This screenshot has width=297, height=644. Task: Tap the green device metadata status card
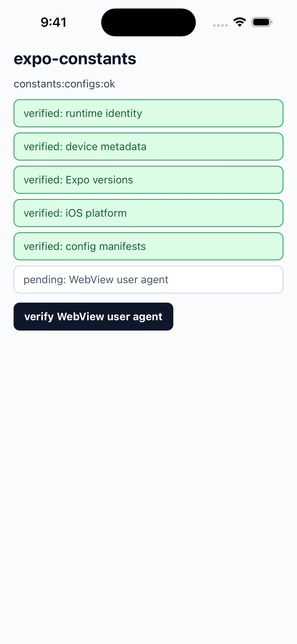point(148,147)
